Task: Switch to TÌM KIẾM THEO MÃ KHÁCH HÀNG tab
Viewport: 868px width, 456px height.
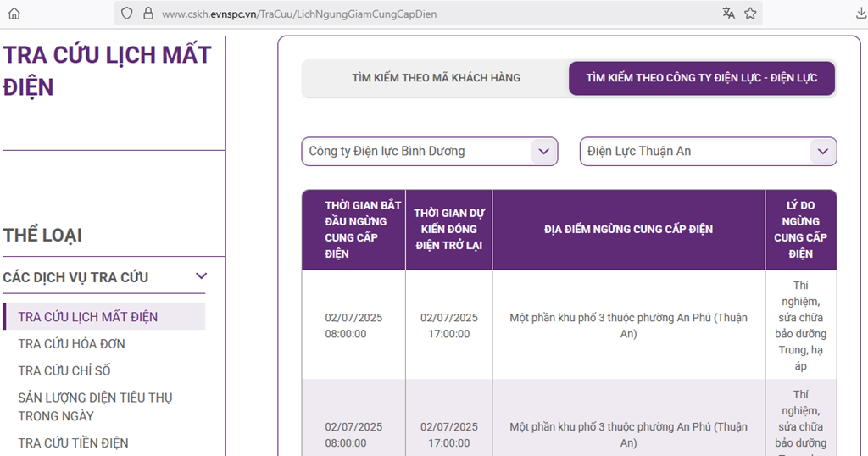Action: (436, 78)
